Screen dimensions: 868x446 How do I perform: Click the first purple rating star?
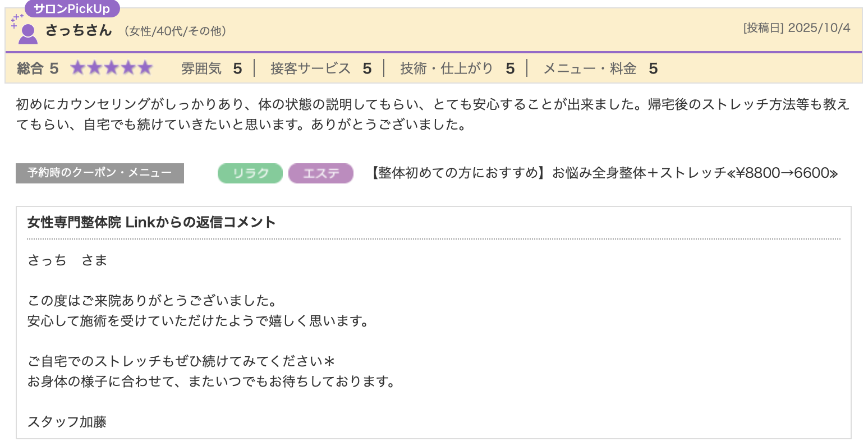pyautogui.click(x=77, y=68)
